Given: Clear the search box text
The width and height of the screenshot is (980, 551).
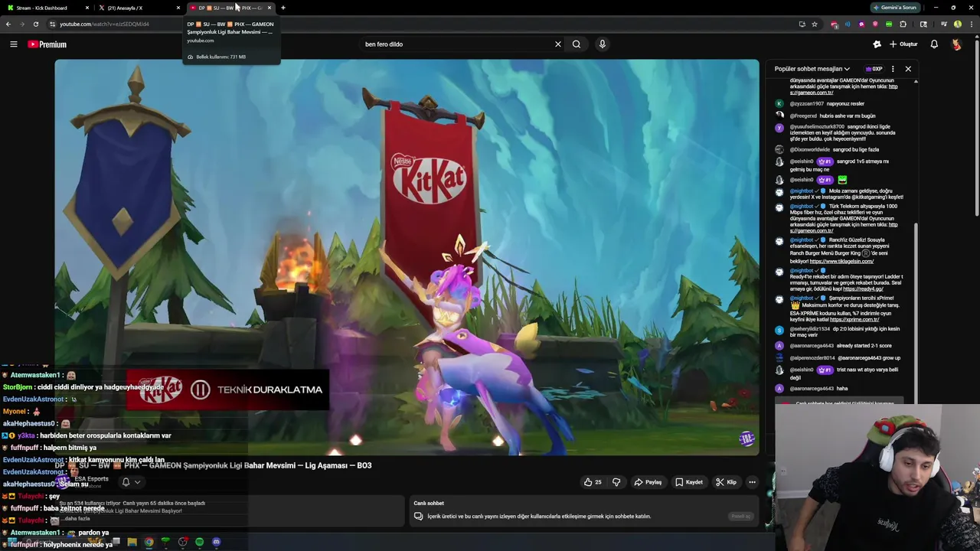Looking at the screenshot, I should [x=557, y=44].
